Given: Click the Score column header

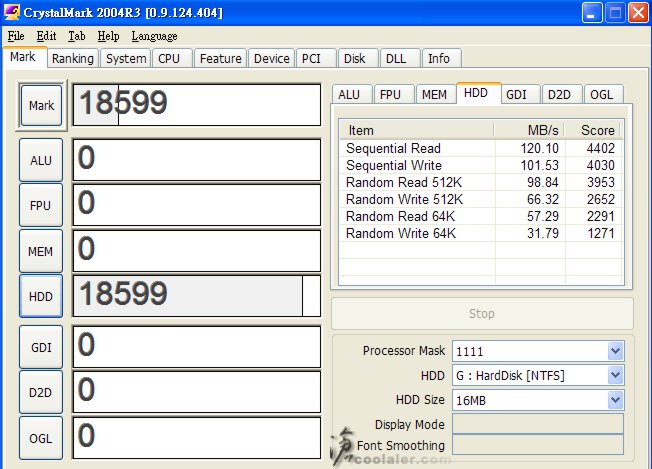Looking at the screenshot, I should tap(593, 130).
